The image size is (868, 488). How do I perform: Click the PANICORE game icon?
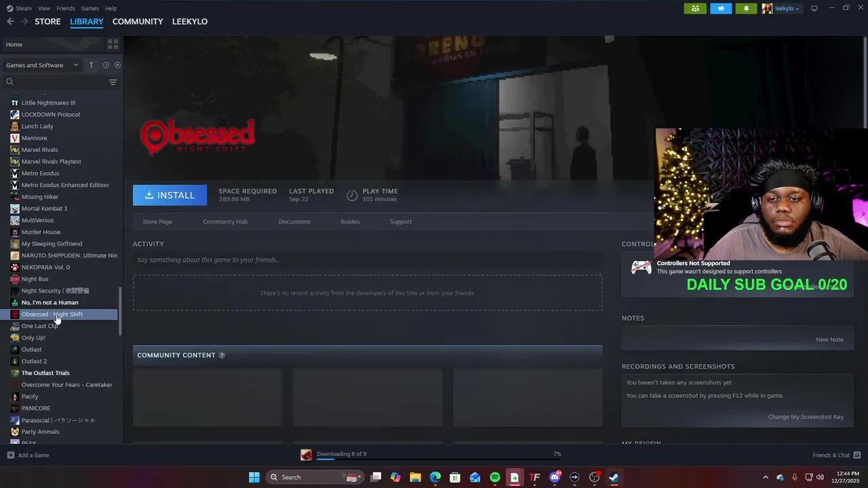(15, 408)
